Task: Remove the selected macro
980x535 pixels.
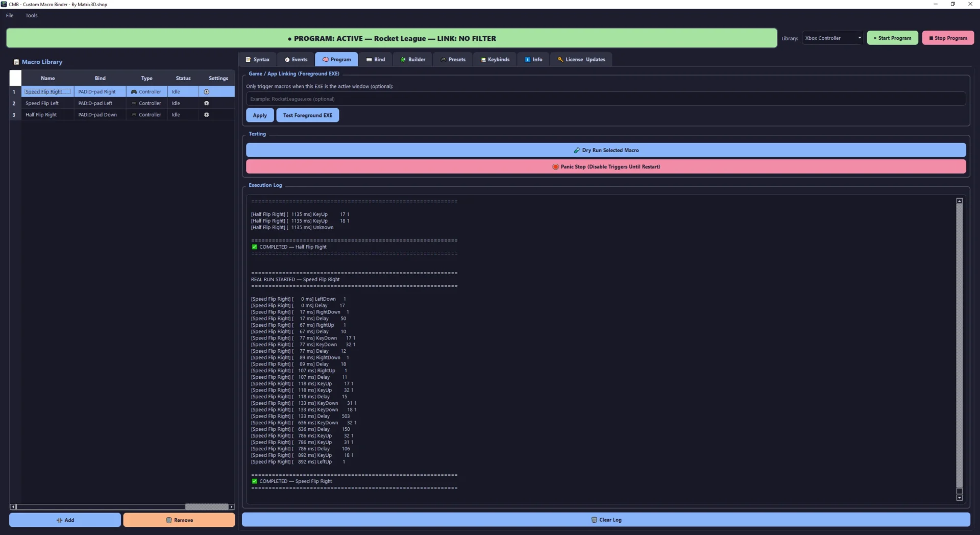Action: coord(179,520)
